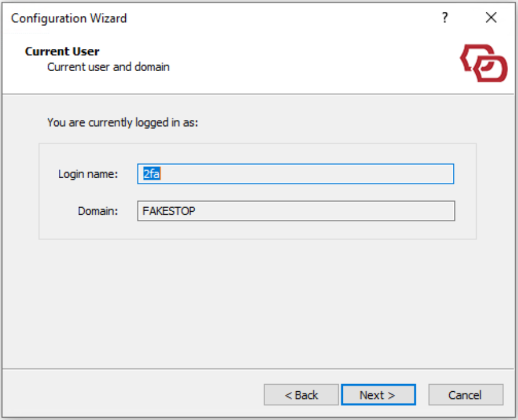The image size is (518, 420).
Task: Click the blank gray area below the group box
Action: [259, 300]
